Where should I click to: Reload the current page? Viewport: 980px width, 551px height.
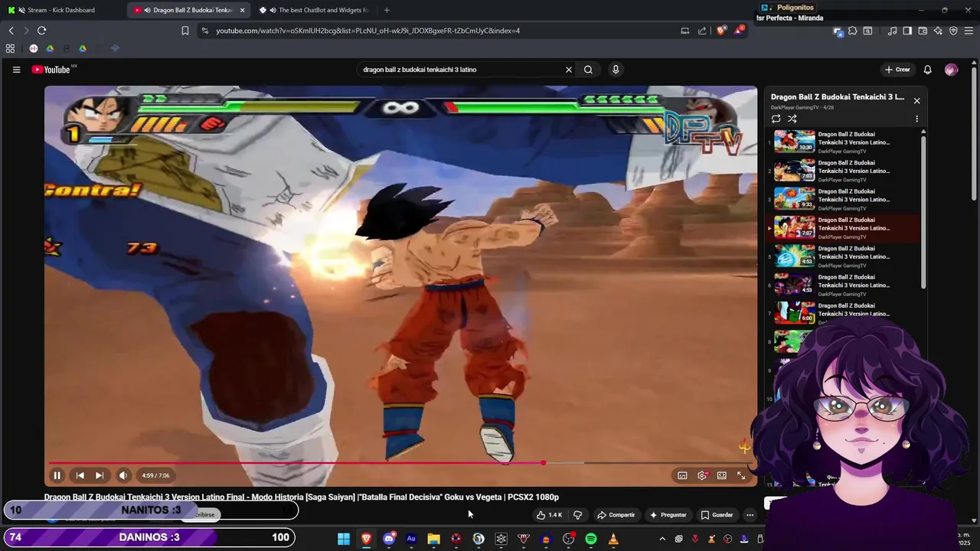(41, 31)
